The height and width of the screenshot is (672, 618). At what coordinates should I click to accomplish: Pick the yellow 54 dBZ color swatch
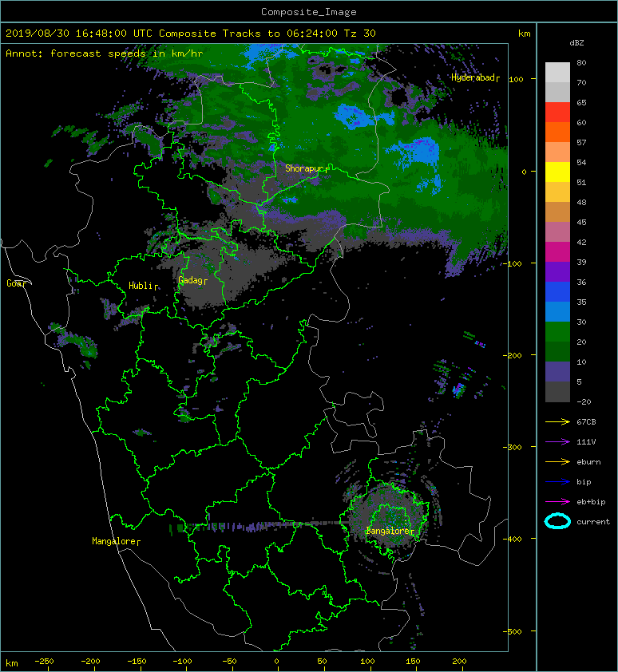pyautogui.click(x=557, y=172)
